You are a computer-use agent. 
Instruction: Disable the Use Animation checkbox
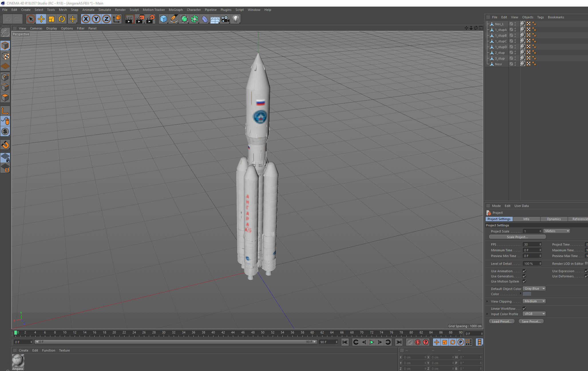click(524, 271)
